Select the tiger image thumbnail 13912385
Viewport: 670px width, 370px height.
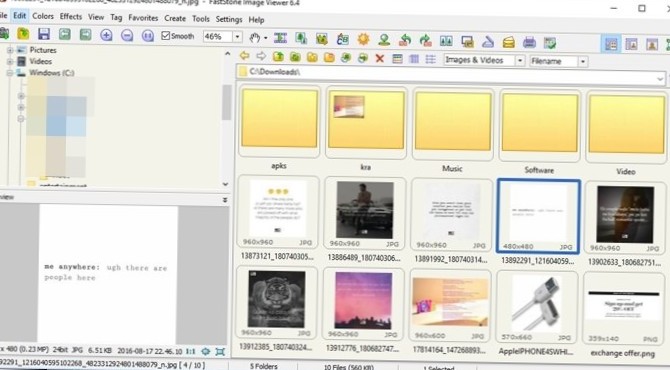tap(276, 302)
